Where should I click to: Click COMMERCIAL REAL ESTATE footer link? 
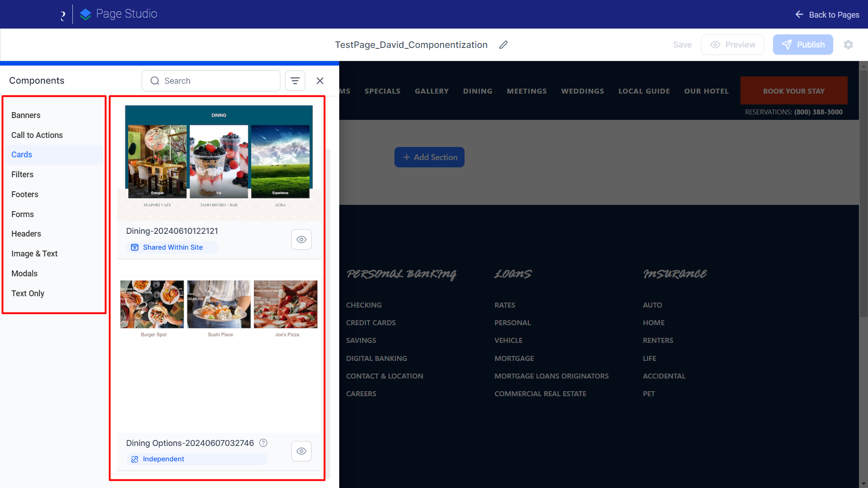coord(540,393)
